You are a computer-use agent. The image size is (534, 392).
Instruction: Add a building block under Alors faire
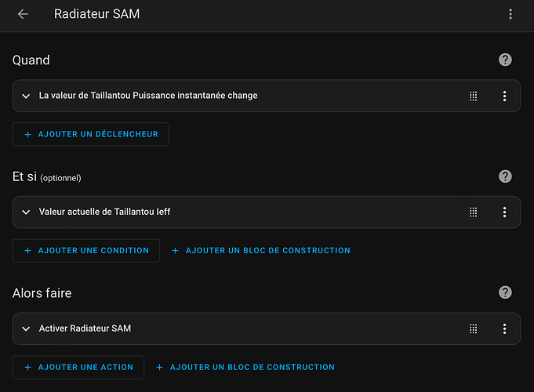pos(245,367)
